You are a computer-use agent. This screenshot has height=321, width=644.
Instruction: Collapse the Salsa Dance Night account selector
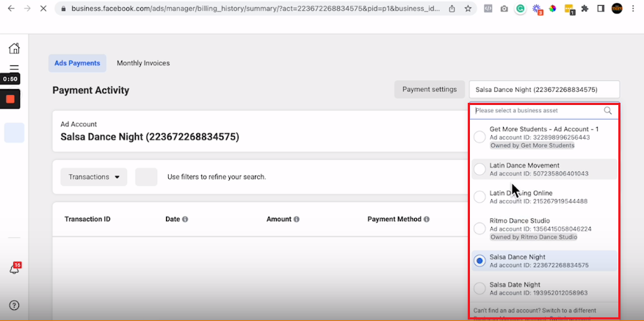click(544, 89)
